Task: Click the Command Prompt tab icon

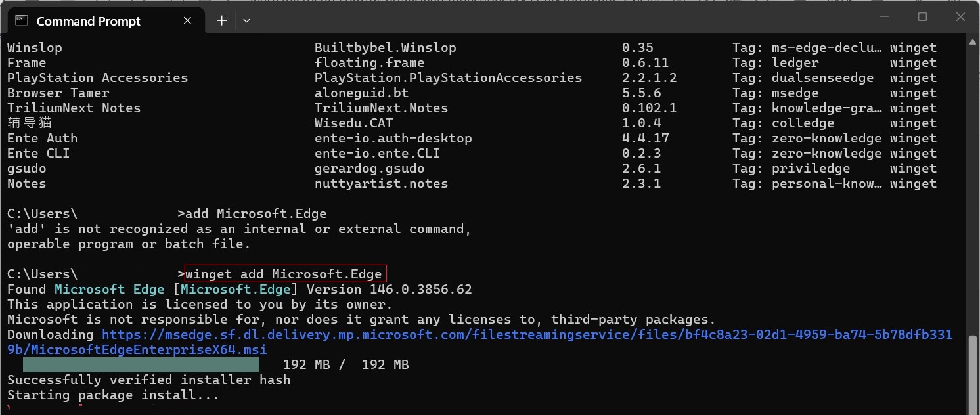Action: (x=22, y=21)
